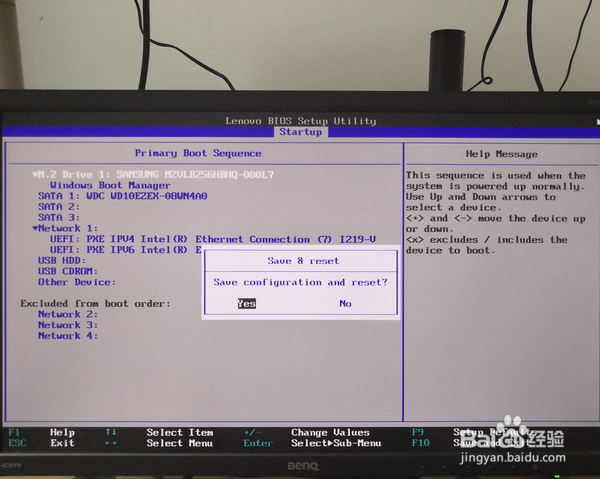Click the left/right arrows Select Menu icon
The width and height of the screenshot is (600, 479).
coord(111,443)
